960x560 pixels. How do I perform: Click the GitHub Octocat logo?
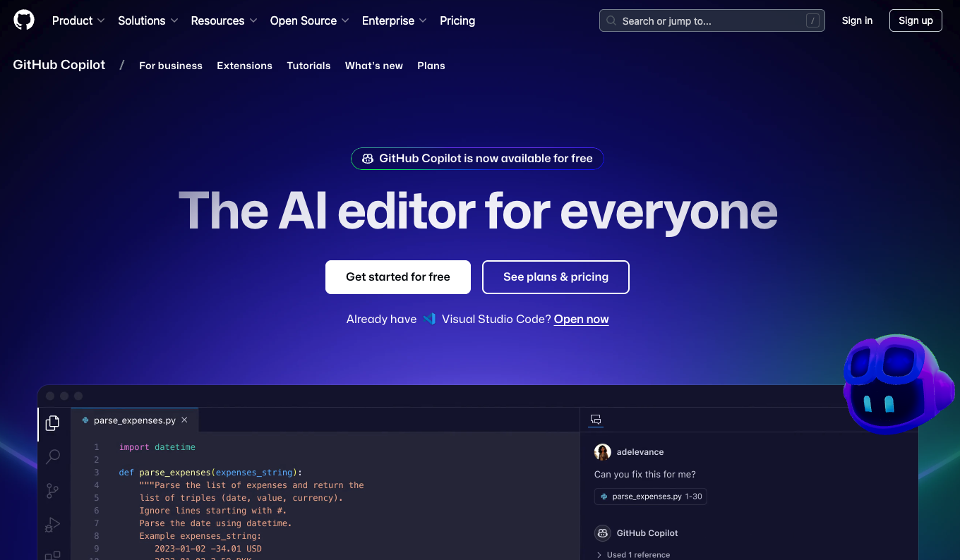pos(24,20)
